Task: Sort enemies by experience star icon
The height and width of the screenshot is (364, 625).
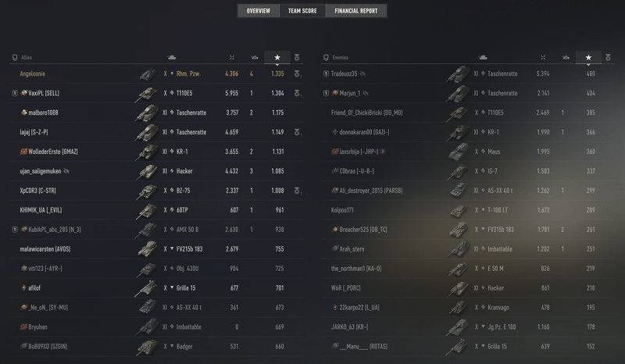Action: click(x=588, y=58)
